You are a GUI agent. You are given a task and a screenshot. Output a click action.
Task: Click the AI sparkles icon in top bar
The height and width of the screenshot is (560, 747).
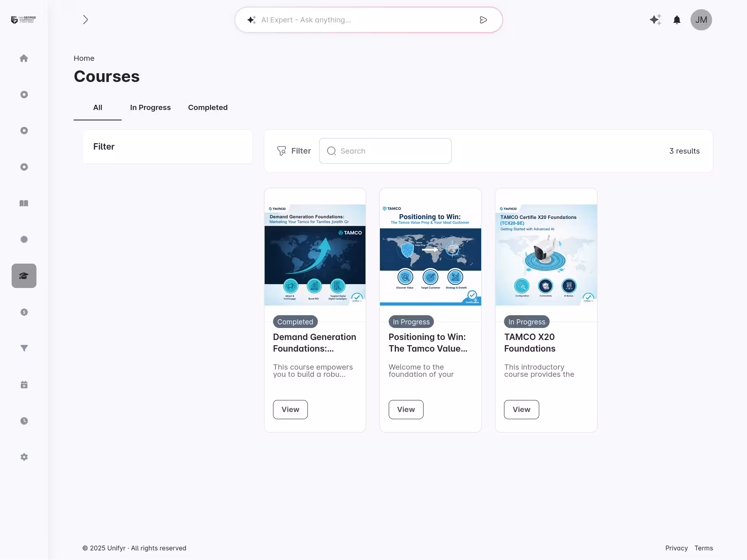click(655, 20)
